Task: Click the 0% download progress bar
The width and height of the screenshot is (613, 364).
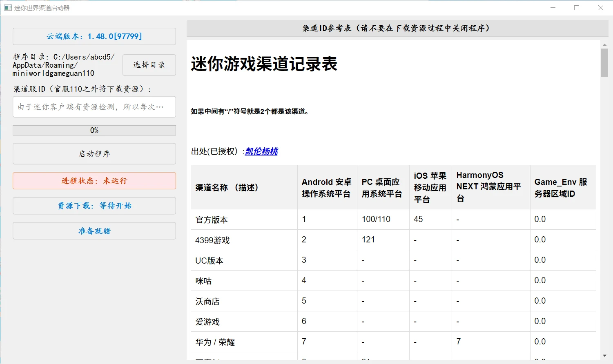Action: tap(94, 130)
